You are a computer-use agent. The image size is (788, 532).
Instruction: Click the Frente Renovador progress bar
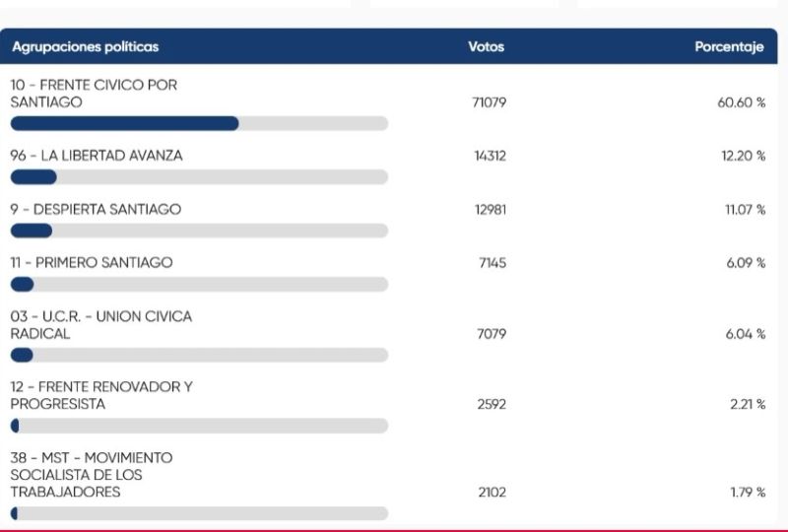coord(199,426)
